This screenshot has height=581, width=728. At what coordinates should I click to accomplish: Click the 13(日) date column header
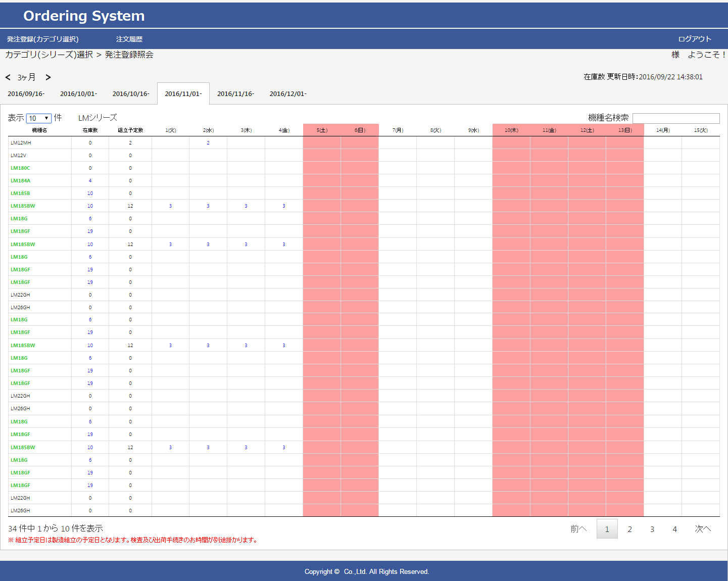pos(625,130)
